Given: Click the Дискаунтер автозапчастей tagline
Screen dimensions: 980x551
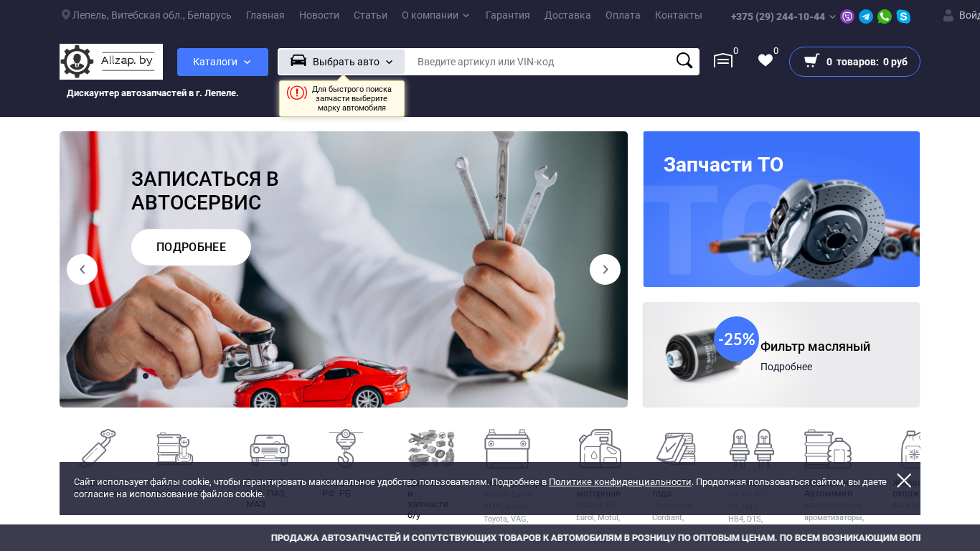Looking at the screenshot, I should [x=153, y=93].
